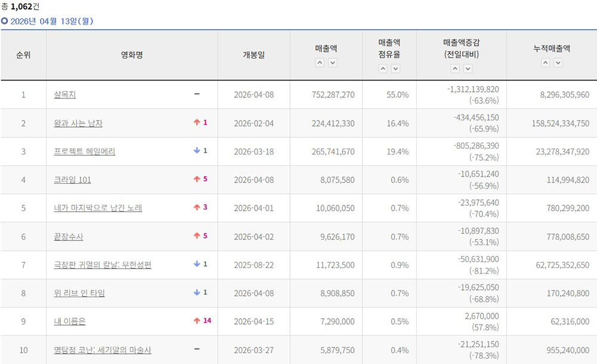View details for 프로젝트 헤일메리
This screenshot has height=364, width=597.
84,152
